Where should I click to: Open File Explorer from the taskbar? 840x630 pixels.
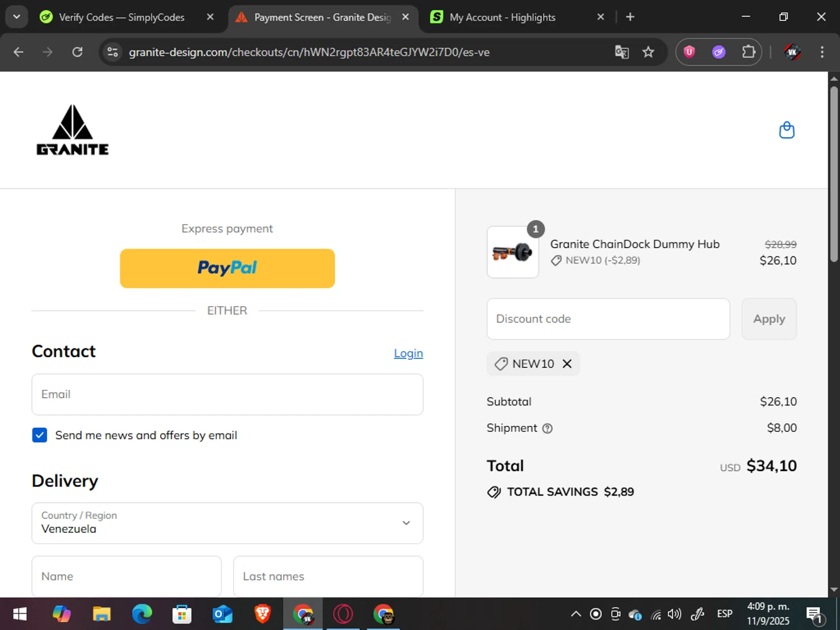101,614
